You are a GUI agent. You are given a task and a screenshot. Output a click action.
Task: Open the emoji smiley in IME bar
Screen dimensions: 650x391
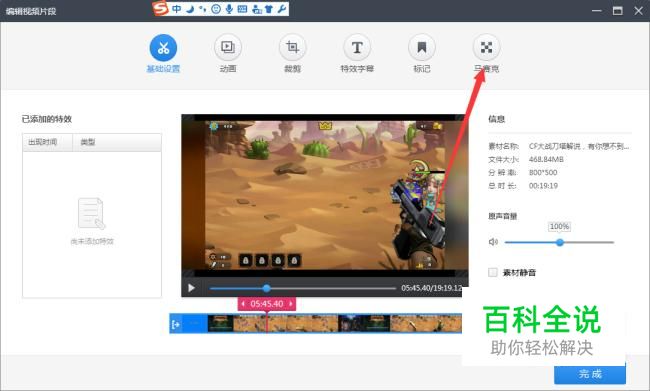tap(216, 9)
